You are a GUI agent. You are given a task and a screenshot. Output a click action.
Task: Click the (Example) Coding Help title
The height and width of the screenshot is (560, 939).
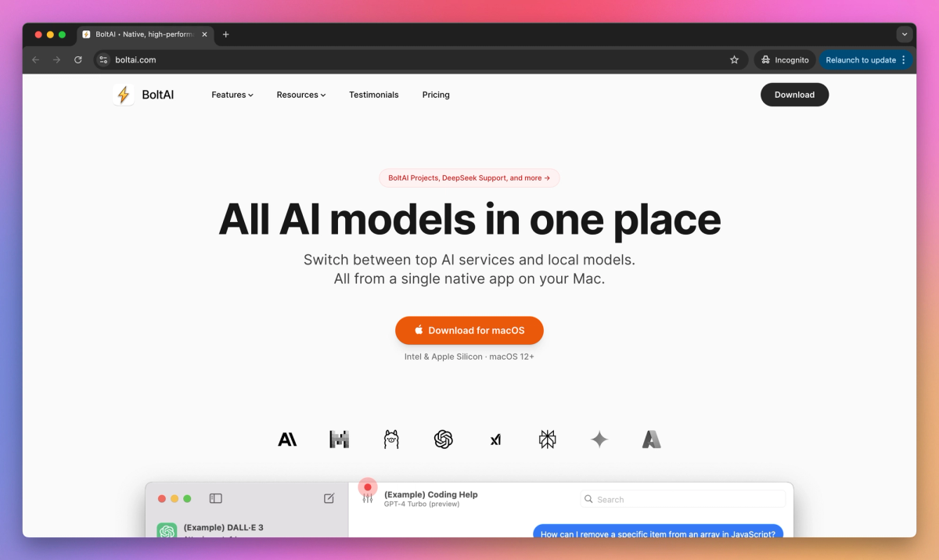(x=430, y=494)
